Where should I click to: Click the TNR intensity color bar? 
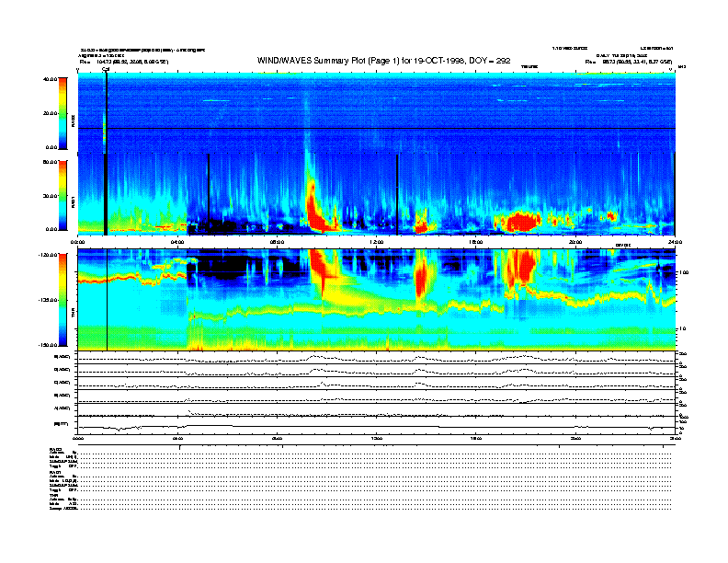(63, 300)
